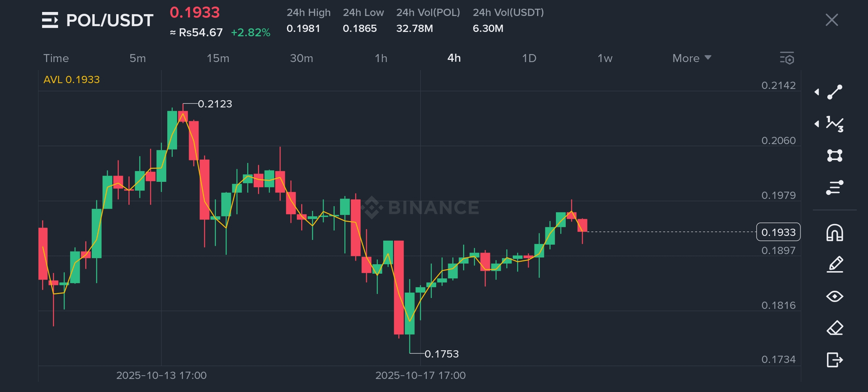Screen dimensions: 868x392
Task: Select the Time line chart option
Action: click(x=56, y=58)
